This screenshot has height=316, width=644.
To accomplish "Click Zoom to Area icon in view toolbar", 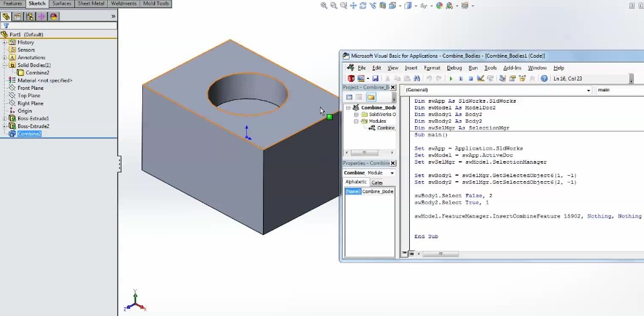I will point(333,5).
